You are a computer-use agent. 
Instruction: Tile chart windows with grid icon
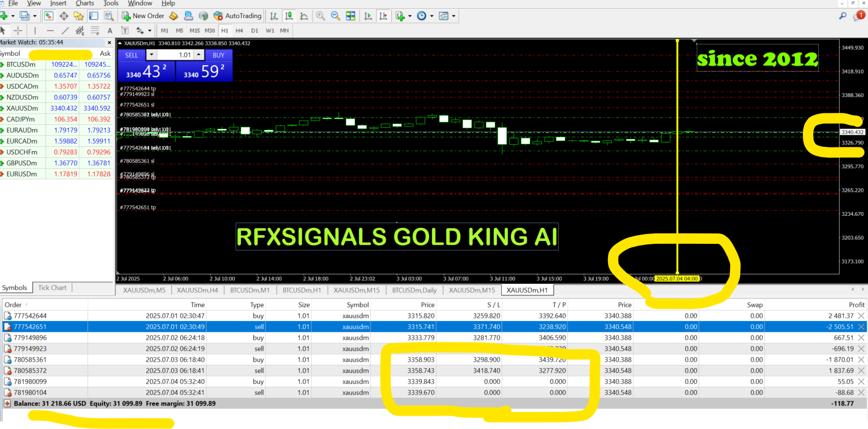click(x=351, y=16)
